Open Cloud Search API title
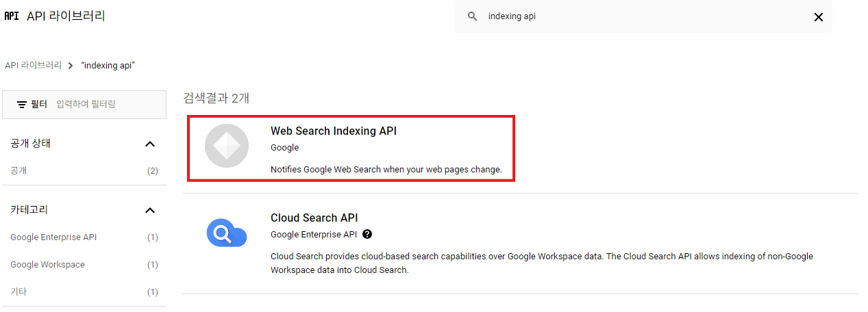The width and height of the screenshot is (868, 312). pyautogui.click(x=314, y=218)
